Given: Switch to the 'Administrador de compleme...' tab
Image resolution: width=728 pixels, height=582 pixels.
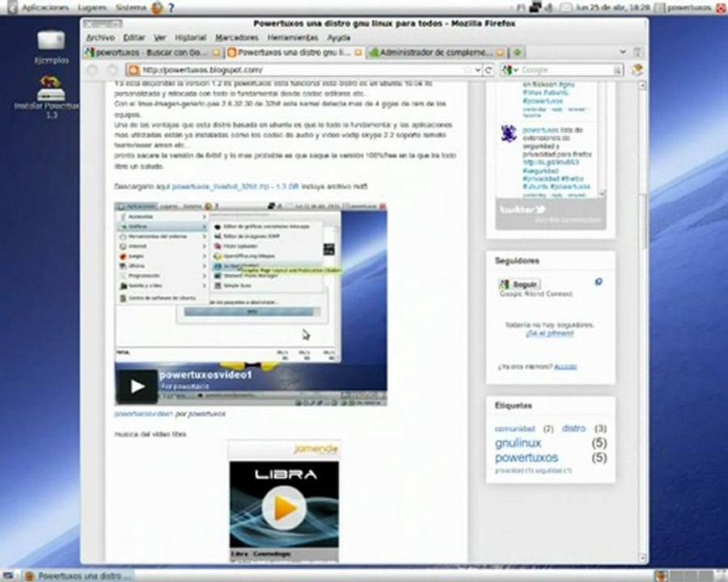Looking at the screenshot, I should (x=438, y=53).
